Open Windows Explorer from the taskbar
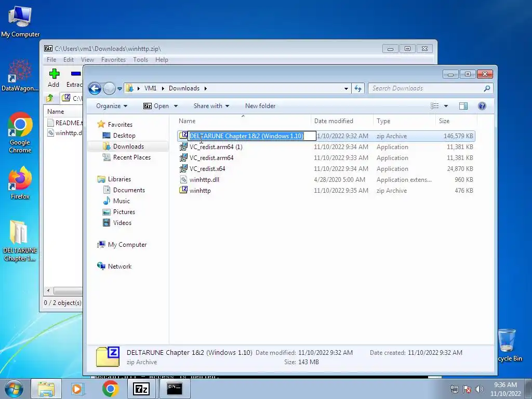 46,389
